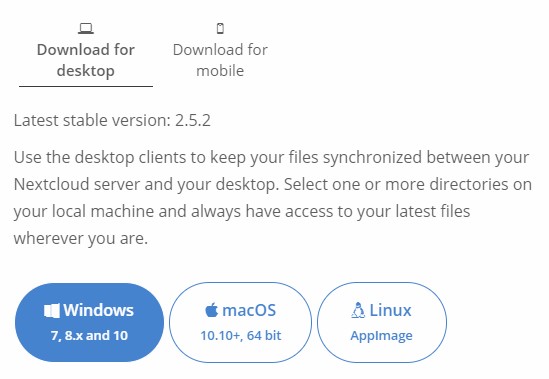Switch to the Download for desktop tab

click(86, 53)
